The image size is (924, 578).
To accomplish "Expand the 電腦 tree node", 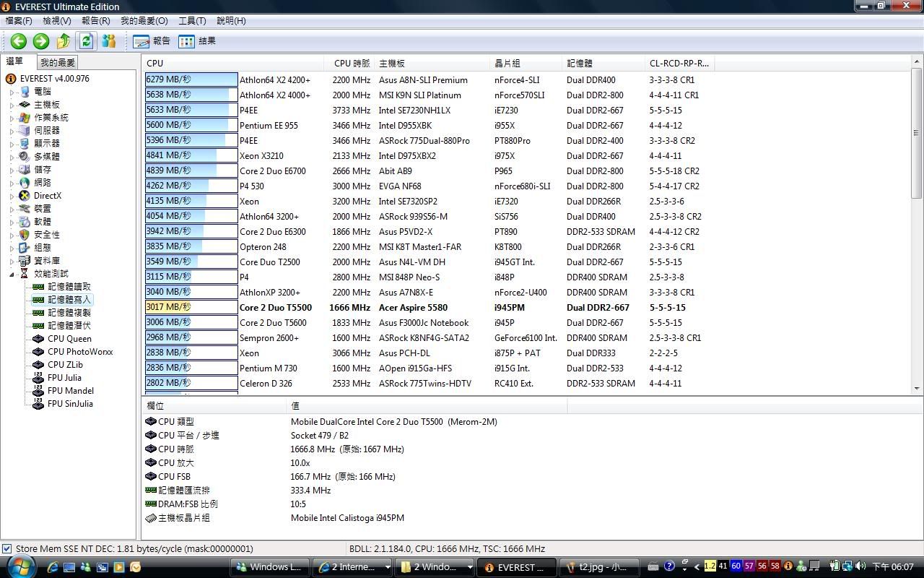I will click(12, 92).
